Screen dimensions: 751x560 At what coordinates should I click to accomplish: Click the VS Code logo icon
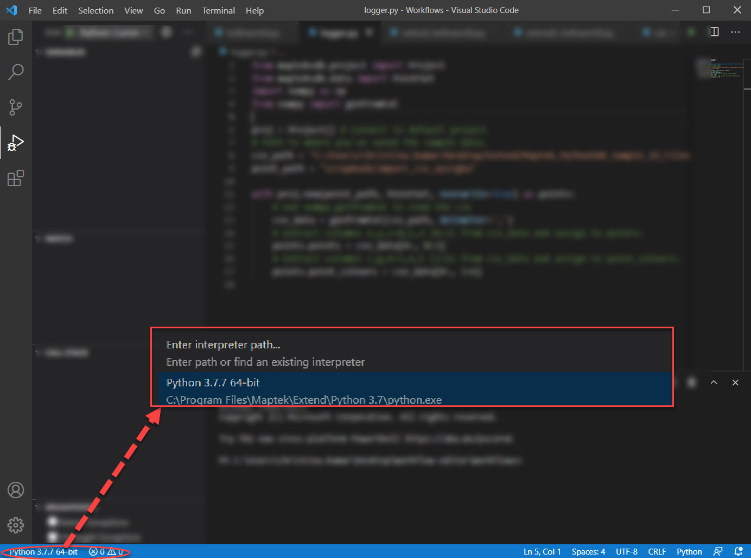coord(11,10)
